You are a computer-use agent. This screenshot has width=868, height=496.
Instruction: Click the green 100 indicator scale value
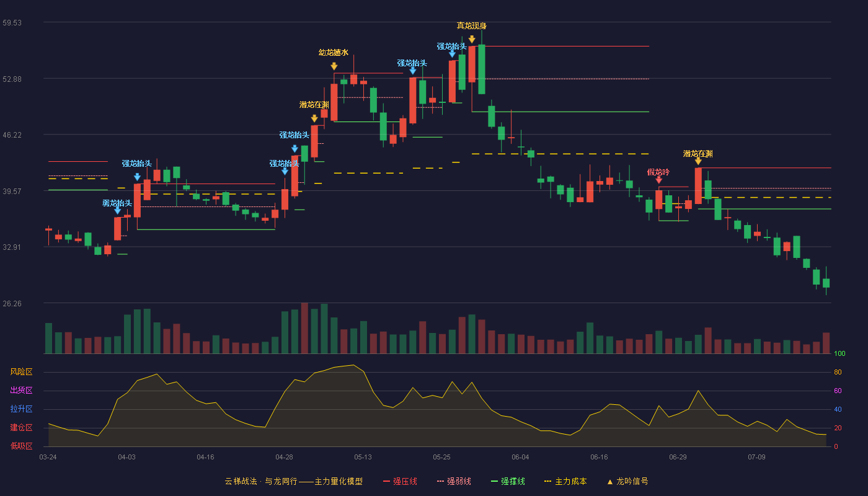point(839,354)
